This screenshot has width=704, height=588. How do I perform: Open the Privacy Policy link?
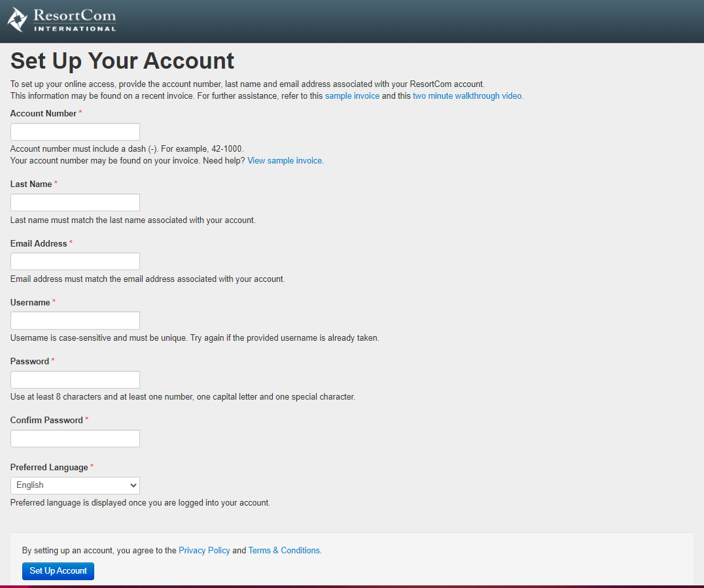pos(204,551)
